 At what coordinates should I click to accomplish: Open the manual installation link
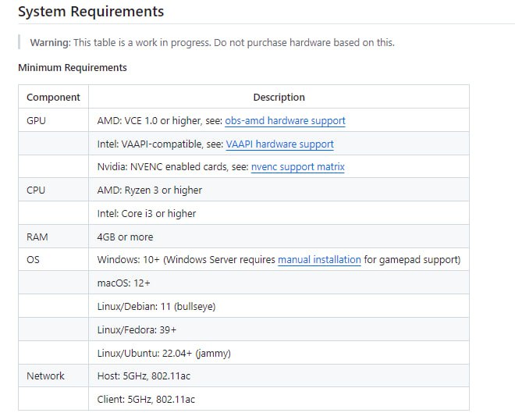(319, 260)
